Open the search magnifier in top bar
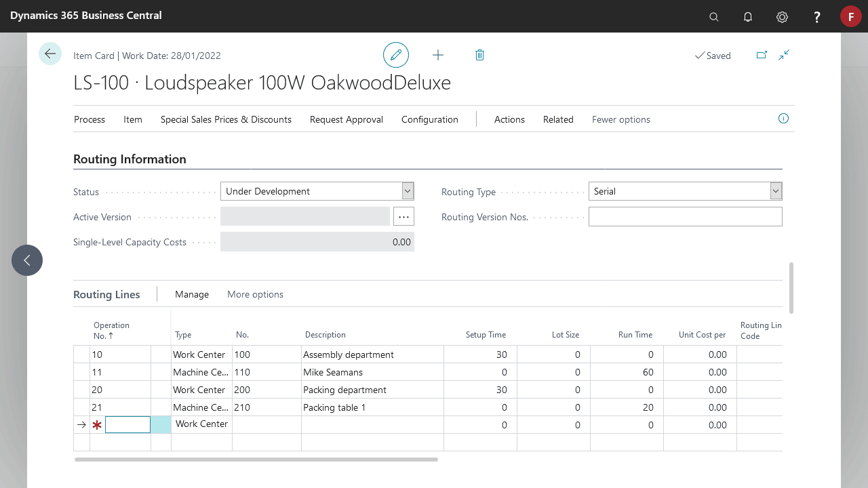 (x=714, y=17)
